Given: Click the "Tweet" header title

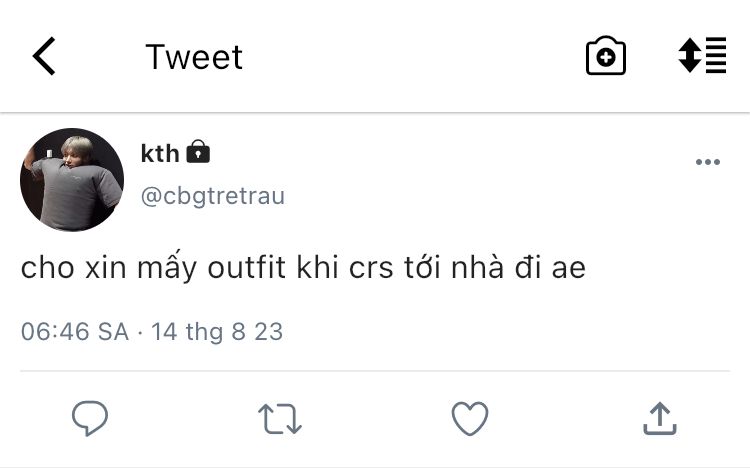Looking at the screenshot, I should pyautogui.click(x=194, y=57).
